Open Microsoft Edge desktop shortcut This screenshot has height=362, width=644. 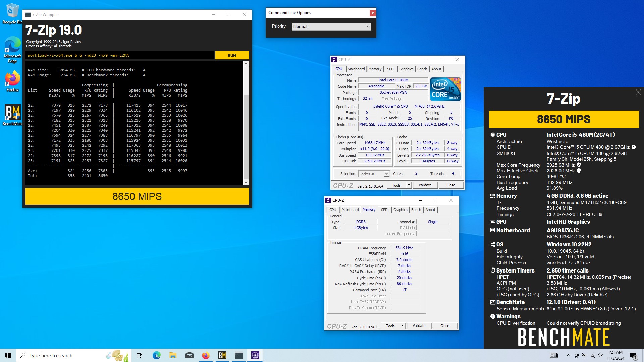click(x=12, y=50)
